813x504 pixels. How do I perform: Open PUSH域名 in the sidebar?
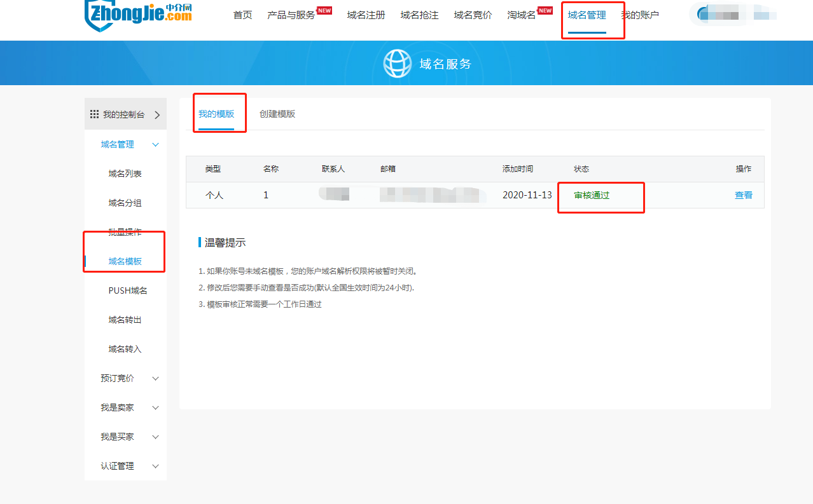pyautogui.click(x=128, y=291)
